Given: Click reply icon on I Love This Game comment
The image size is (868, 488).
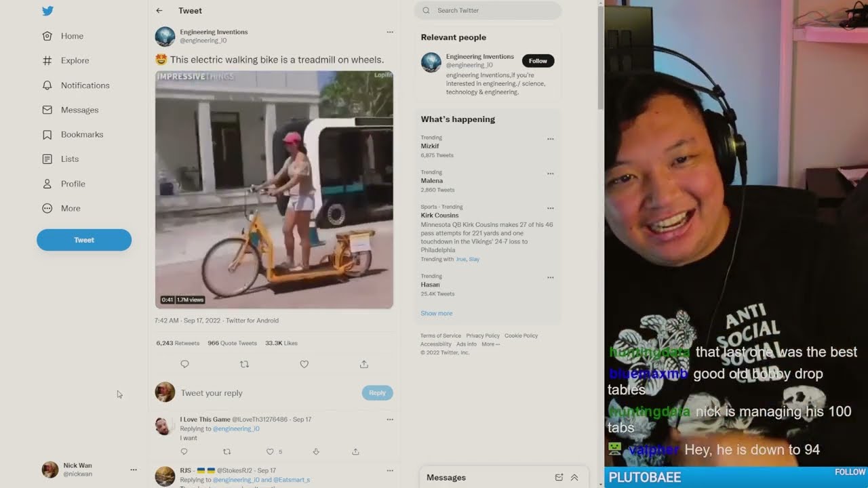Looking at the screenshot, I should pos(184,451).
